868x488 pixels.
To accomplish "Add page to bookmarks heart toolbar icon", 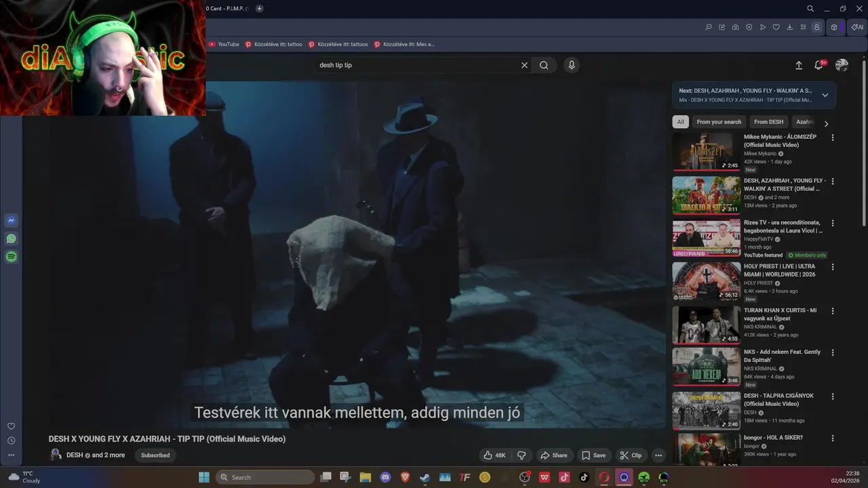I will (776, 27).
